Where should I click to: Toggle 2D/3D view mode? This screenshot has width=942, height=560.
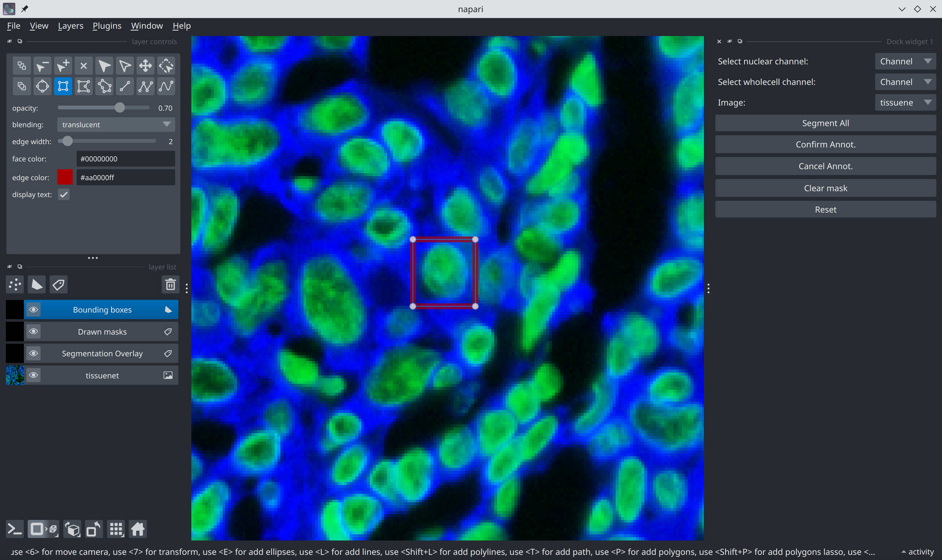tap(43, 529)
